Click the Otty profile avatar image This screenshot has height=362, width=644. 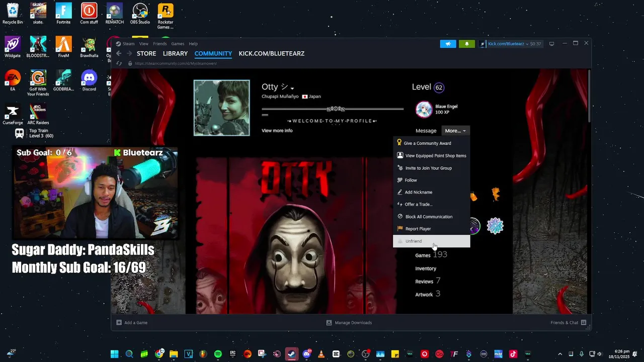222,108
